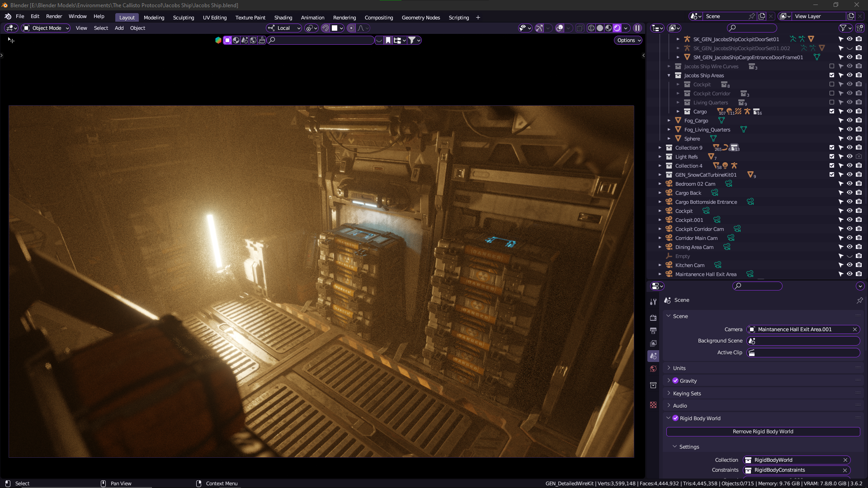Image resolution: width=868 pixels, height=488 pixels.
Task: Open World properties tab
Action: click(x=653, y=369)
